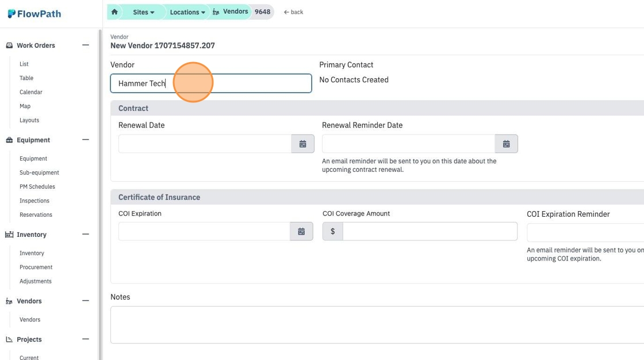Click the home icon in breadcrumb
Viewport: 644px width, 360px height.
coord(114,12)
